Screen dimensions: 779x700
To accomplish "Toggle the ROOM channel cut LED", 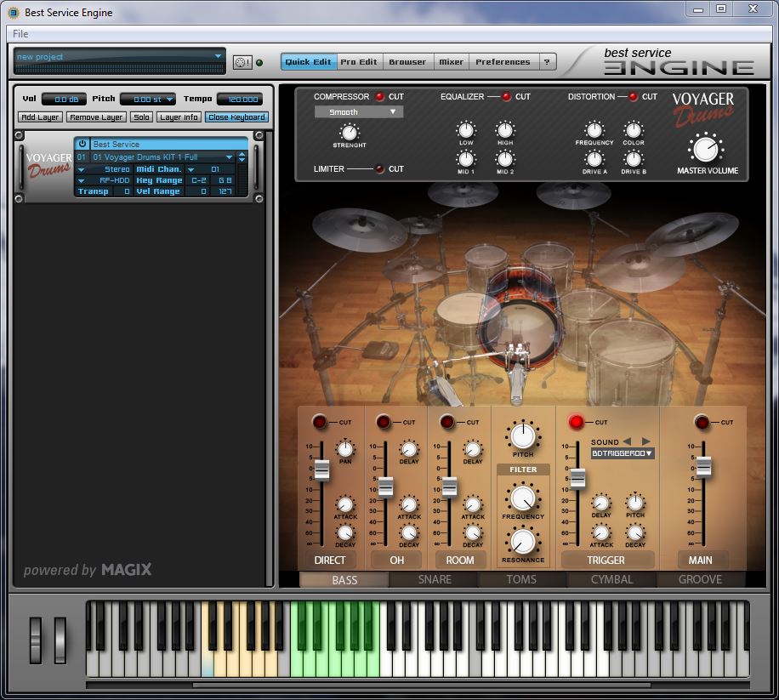I will 447,422.
